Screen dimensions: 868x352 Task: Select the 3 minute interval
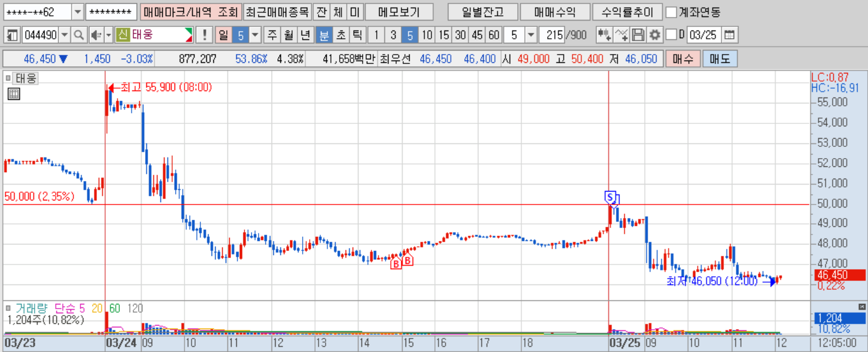(x=393, y=35)
